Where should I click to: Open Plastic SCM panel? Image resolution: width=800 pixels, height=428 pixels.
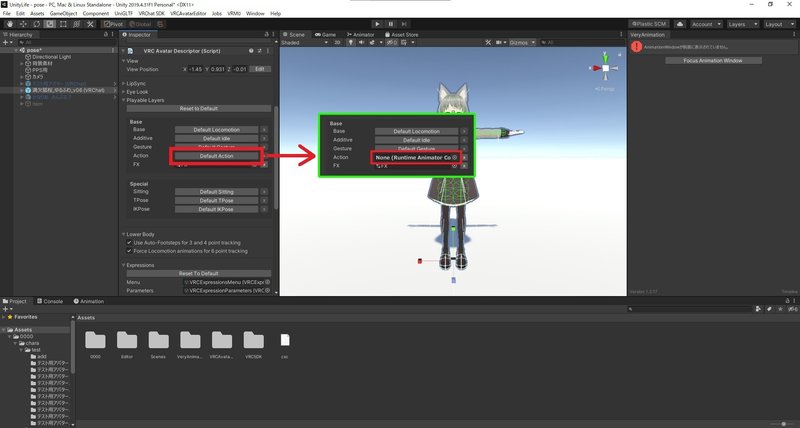649,24
